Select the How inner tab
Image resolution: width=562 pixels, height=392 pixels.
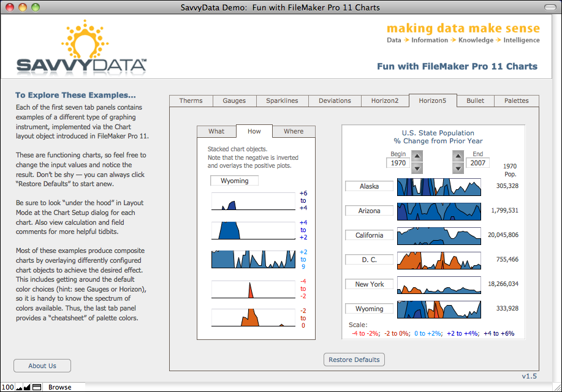(x=254, y=132)
